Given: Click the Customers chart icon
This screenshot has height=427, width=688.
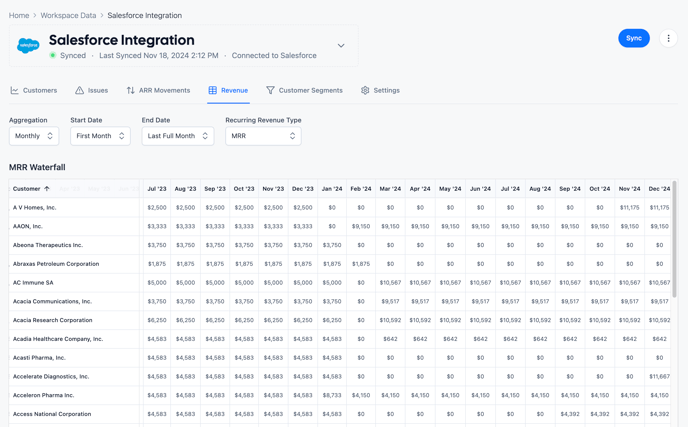Looking at the screenshot, I should (x=15, y=91).
